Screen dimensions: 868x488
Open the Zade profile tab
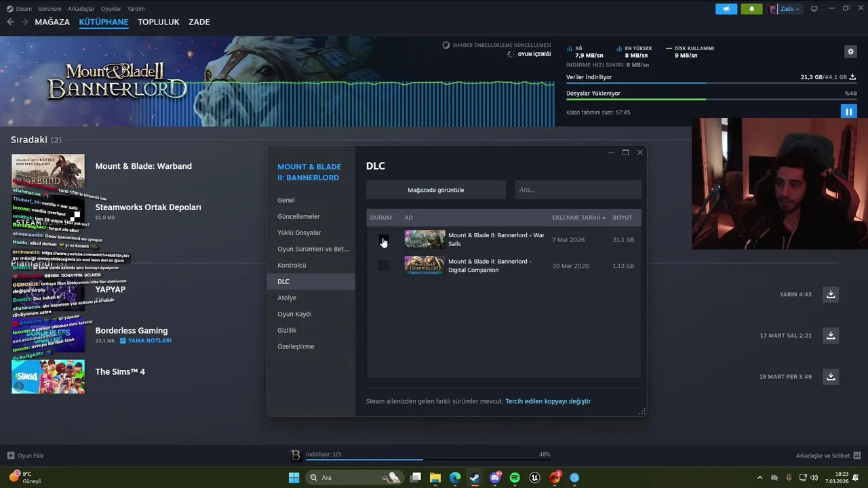point(199,22)
